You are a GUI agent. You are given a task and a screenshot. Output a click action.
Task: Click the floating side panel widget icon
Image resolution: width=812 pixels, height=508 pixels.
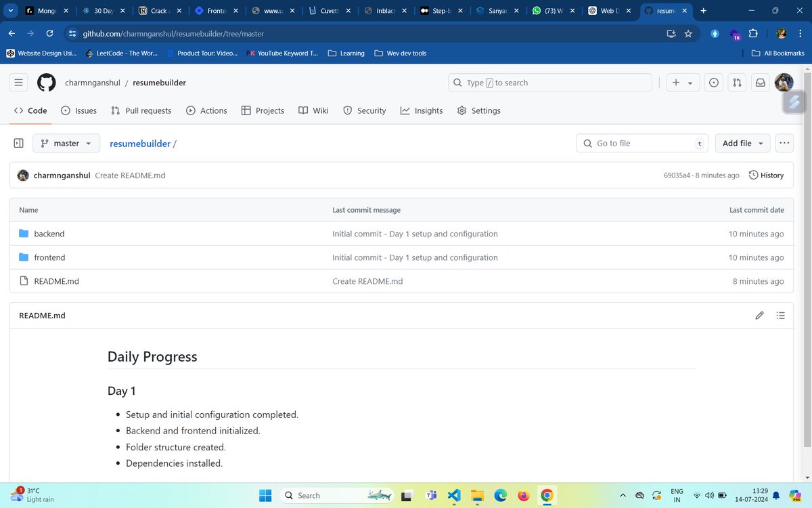[x=795, y=102]
